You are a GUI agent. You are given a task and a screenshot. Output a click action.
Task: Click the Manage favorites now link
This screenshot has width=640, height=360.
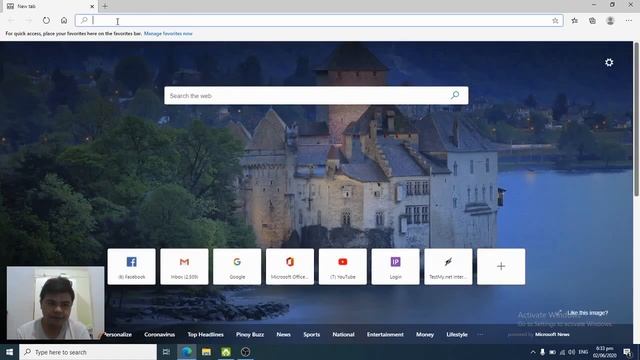point(168,33)
